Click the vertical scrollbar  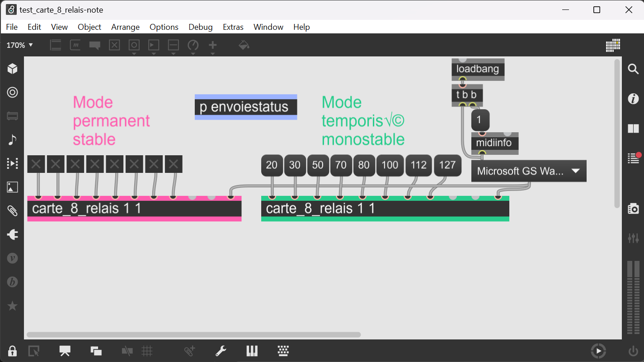(617, 134)
